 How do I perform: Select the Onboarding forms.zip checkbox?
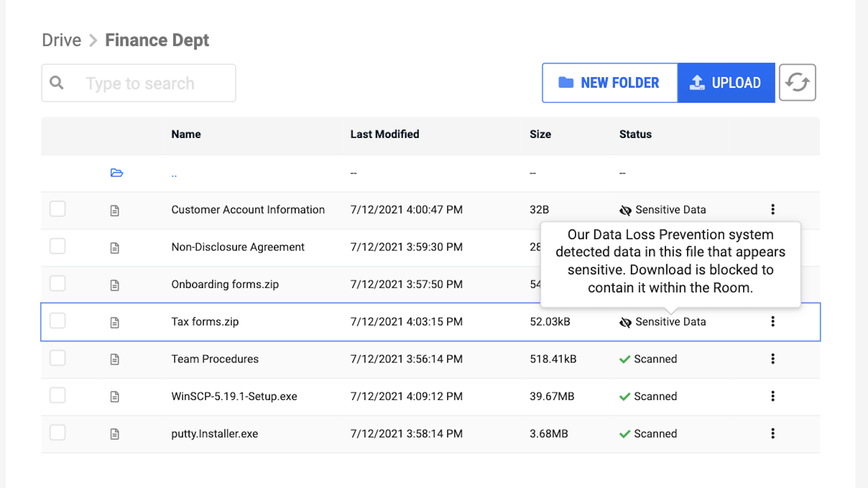point(57,284)
